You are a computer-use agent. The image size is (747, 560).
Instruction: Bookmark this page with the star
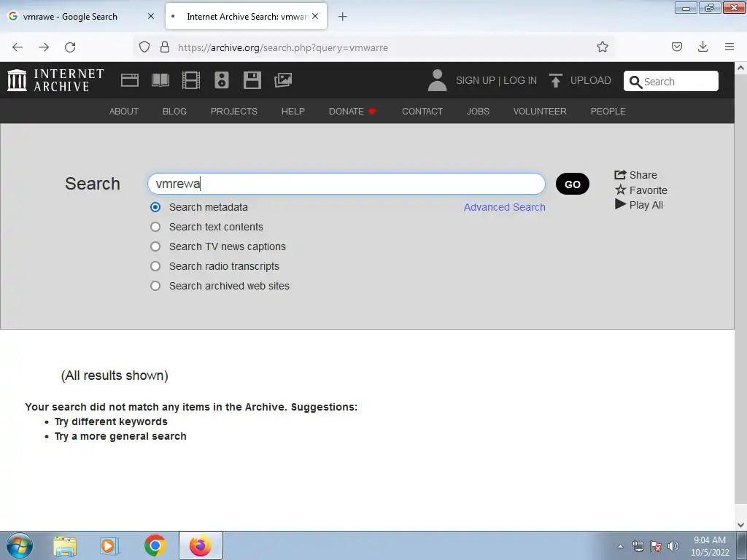tap(602, 47)
